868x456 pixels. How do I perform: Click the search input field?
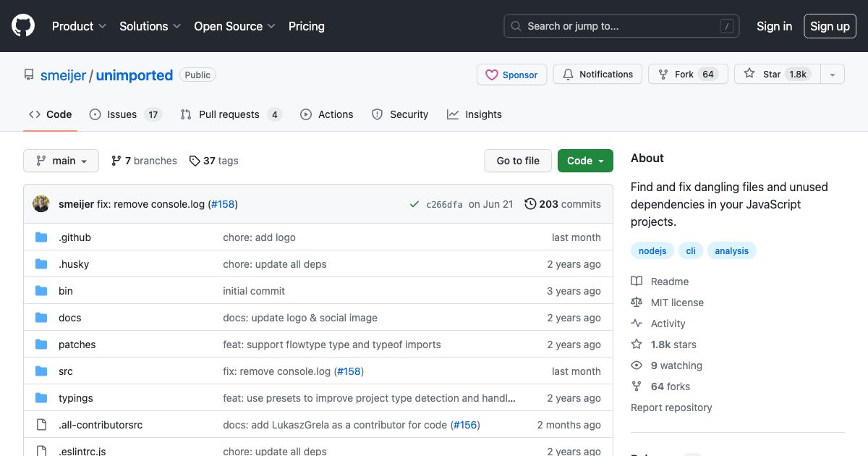pyautogui.click(x=621, y=26)
